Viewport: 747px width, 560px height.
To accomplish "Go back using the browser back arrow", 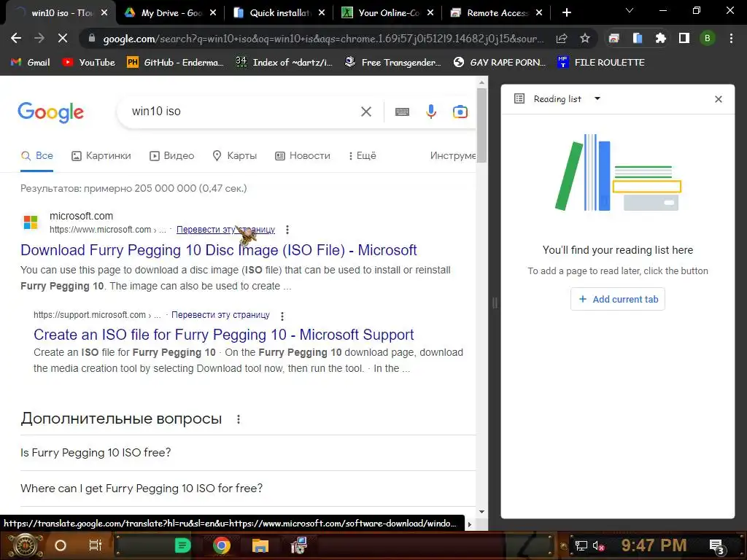I will (x=16, y=38).
